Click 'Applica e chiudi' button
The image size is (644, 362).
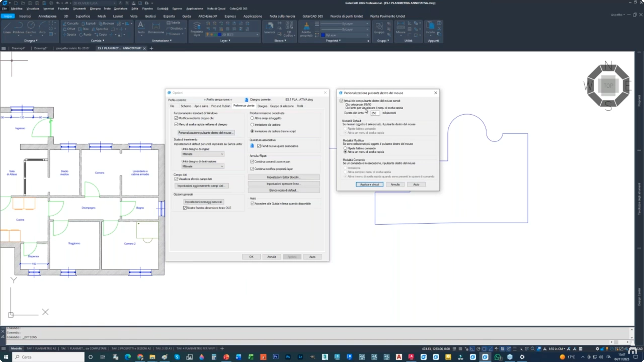(x=369, y=184)
